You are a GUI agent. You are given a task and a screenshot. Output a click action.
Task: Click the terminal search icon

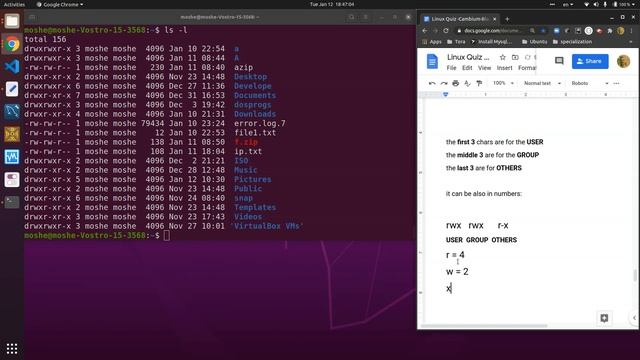point(351,17)
